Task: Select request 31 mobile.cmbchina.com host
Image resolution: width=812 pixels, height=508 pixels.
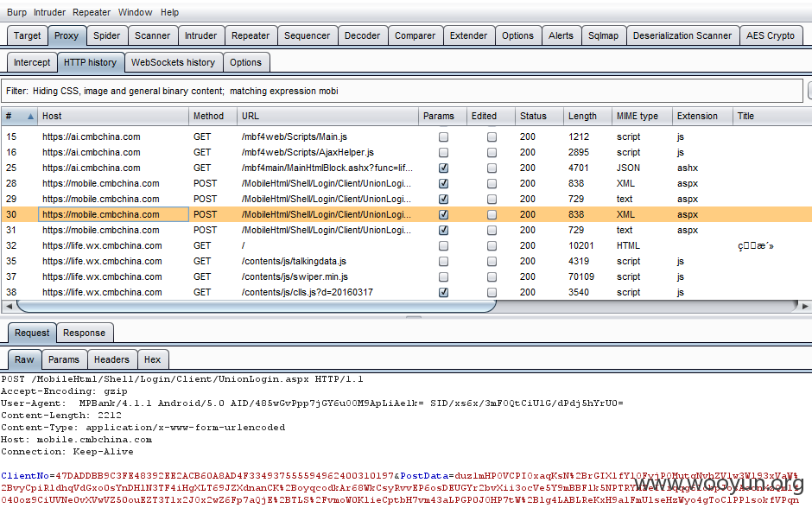Action: [101, 230]
